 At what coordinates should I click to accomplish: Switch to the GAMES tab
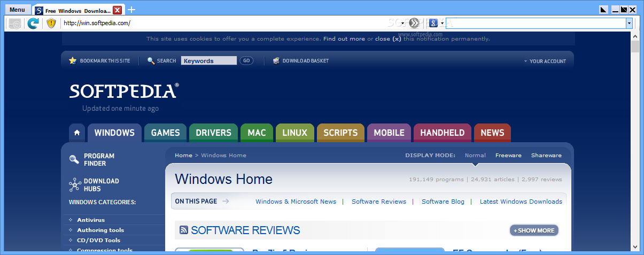(x=165, y=133)
